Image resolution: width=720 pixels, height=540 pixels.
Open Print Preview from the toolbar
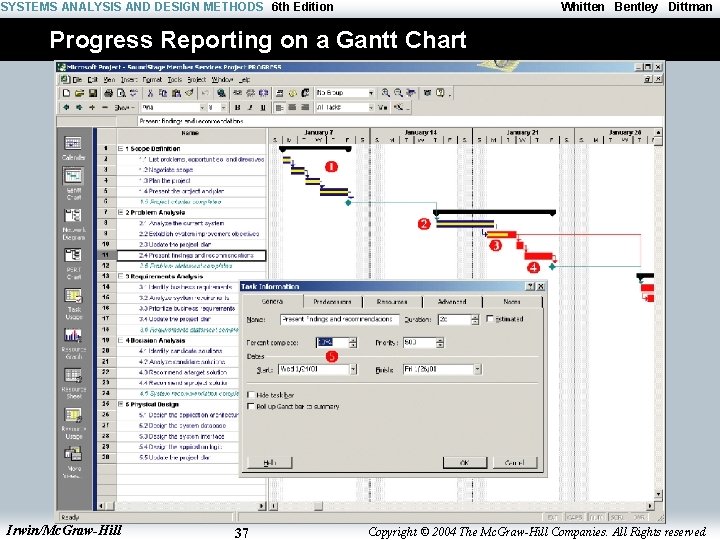pyautogui.click(x=121, y=93)
